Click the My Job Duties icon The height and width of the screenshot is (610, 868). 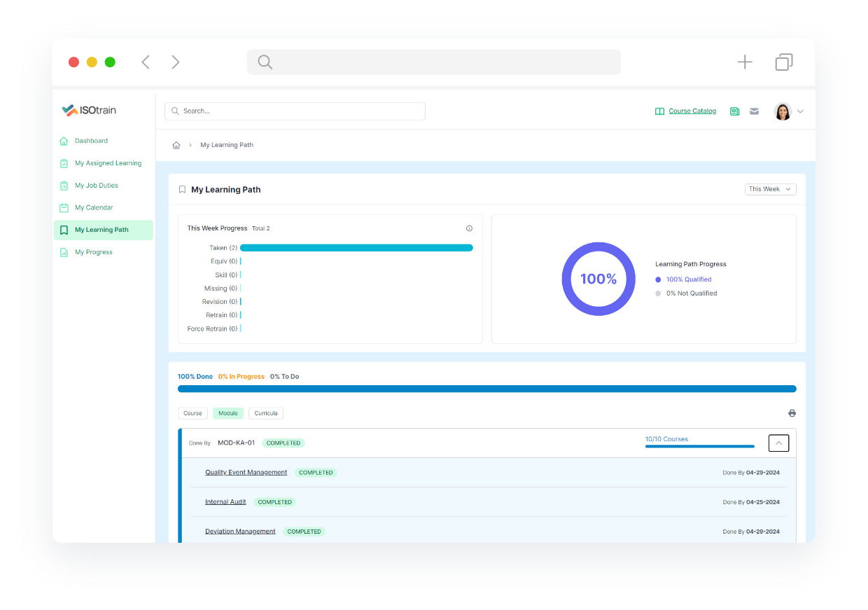coord(64,186)
